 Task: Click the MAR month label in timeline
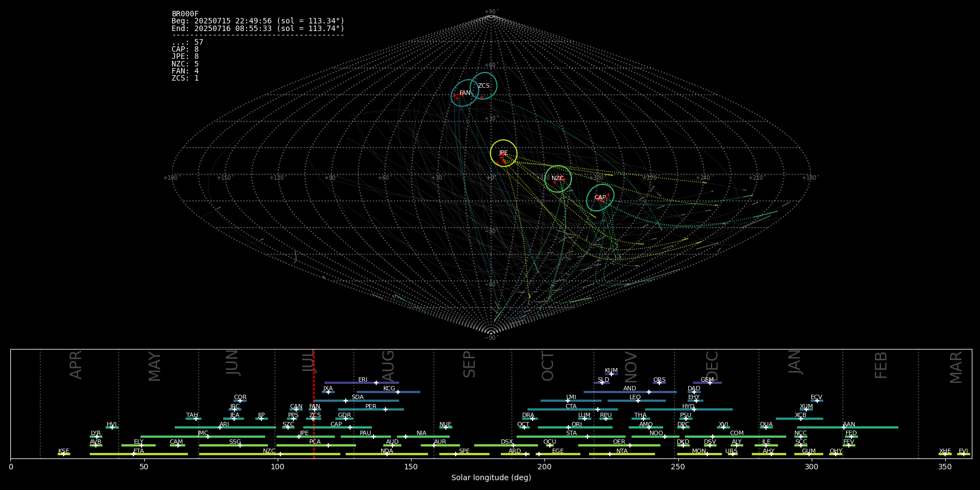click(x=956, y=367)
